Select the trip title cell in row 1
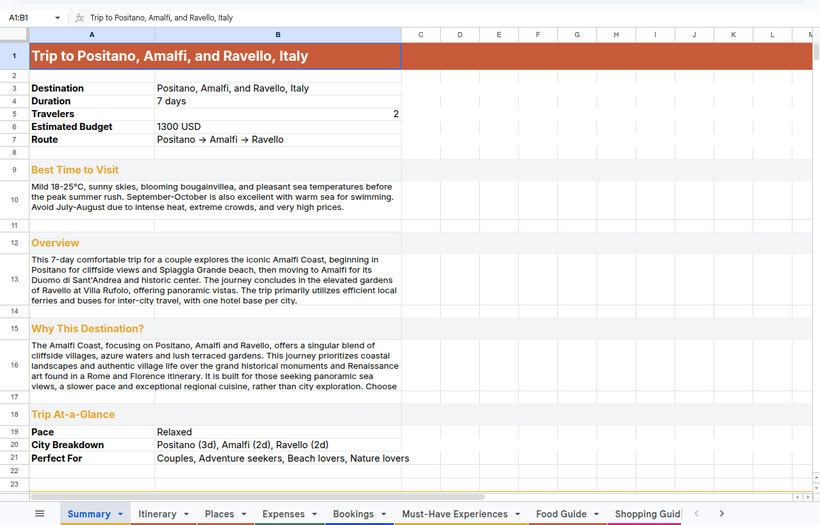Screen dimensions: 820x525 (215, 56)
